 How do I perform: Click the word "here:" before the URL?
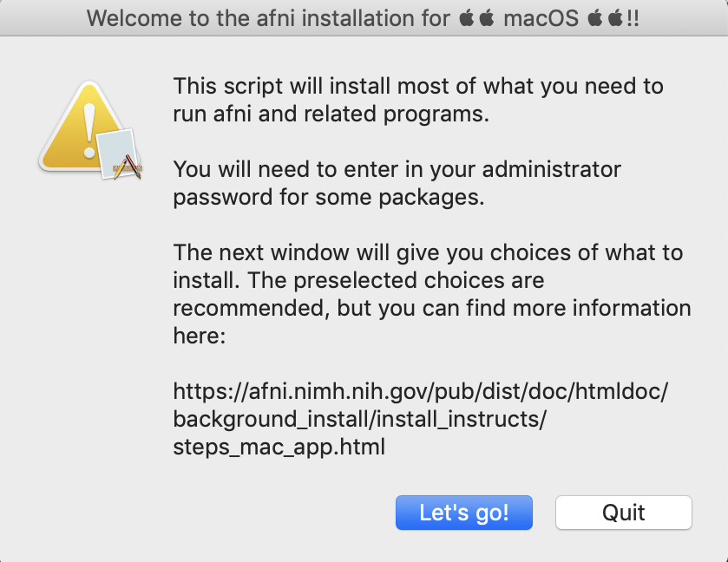[x=200, y=337]
